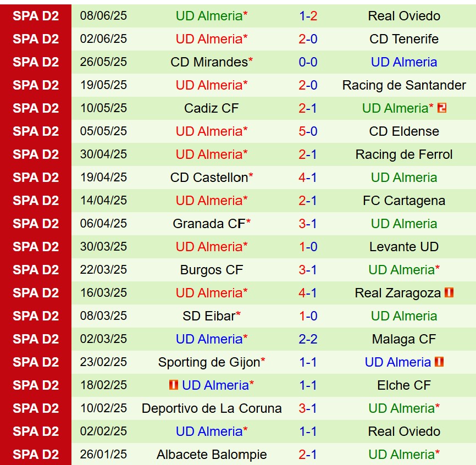Click red card icon next to Cadiz match UD Almeria
Viewport: 476px width, 465px height.
[442, 108]
